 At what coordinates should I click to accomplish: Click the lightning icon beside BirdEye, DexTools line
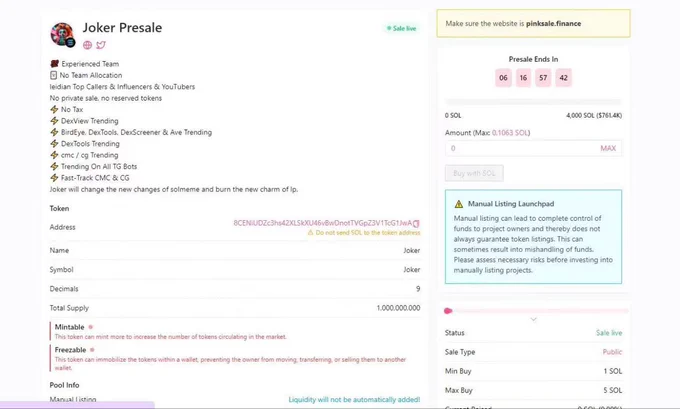pyautogui.click(x=54, y=132)
